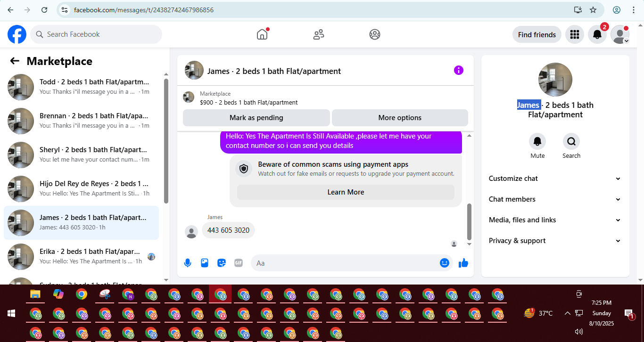Click the Mute bell button

tap(537, 141)
